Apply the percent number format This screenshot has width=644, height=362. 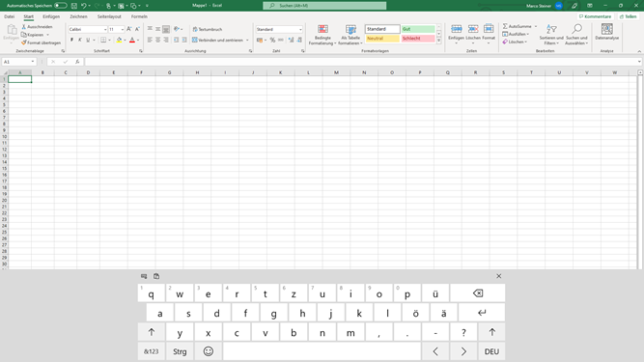(x=272, y=40)
